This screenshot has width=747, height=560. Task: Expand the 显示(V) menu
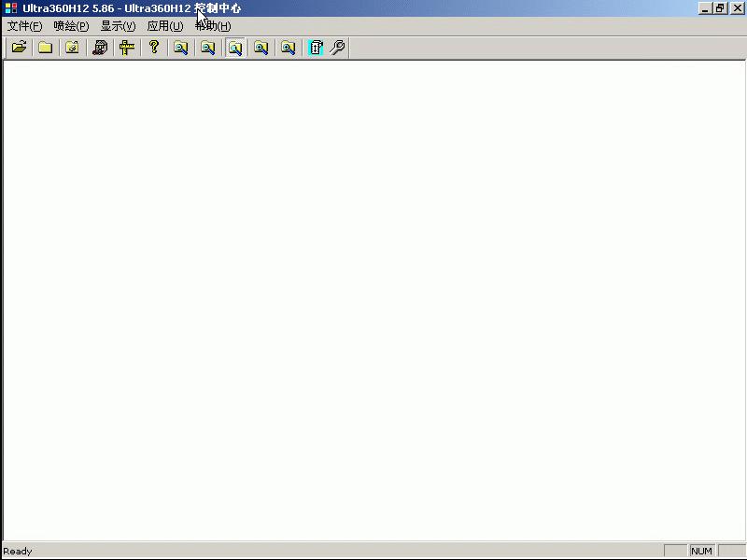click(118, 26)
